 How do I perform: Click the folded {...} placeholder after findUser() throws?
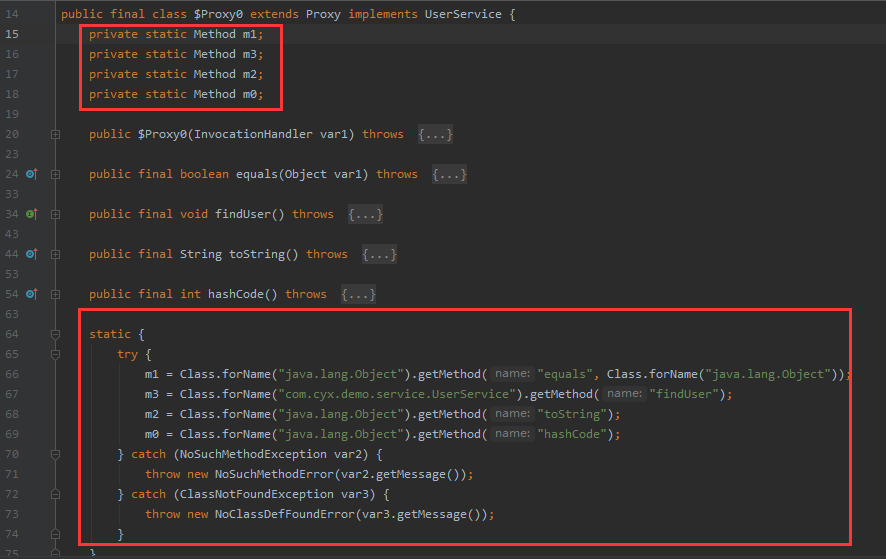(x=365, y=214)
